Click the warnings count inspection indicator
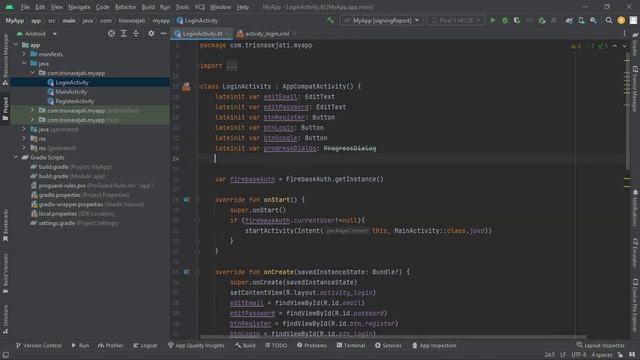This screenshot has height=360, width=640. pyautogui.click(x=576, y=46)
